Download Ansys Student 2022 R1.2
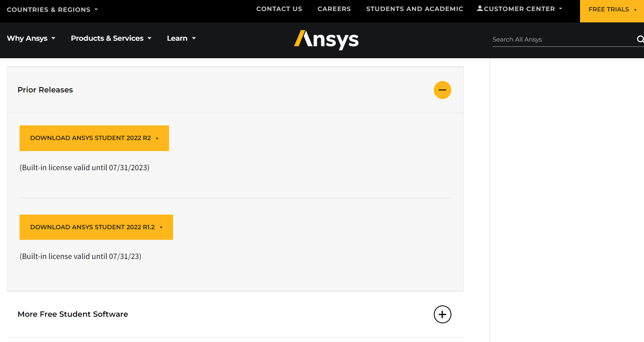Screen dimensions: 644x342 tap(96, 227)
